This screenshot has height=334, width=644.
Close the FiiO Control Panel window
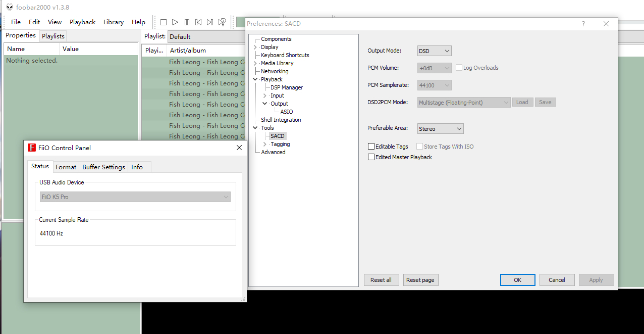click(239, 148)
